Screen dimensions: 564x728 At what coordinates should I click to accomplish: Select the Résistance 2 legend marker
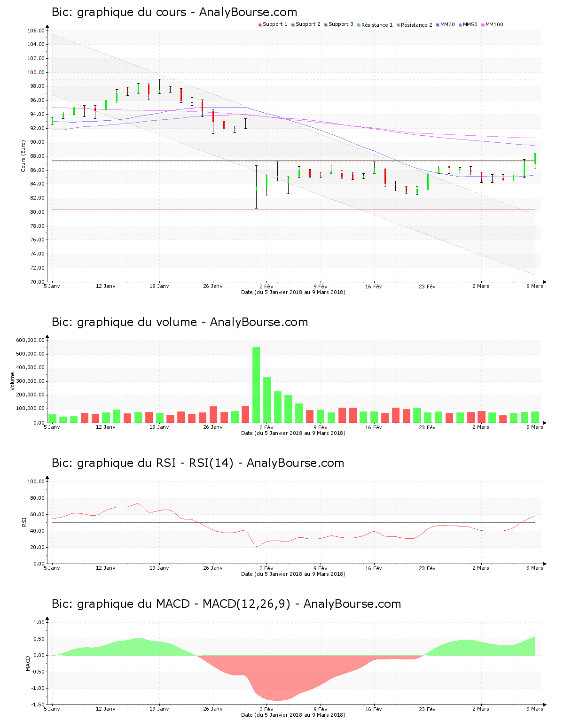[398, 24]
